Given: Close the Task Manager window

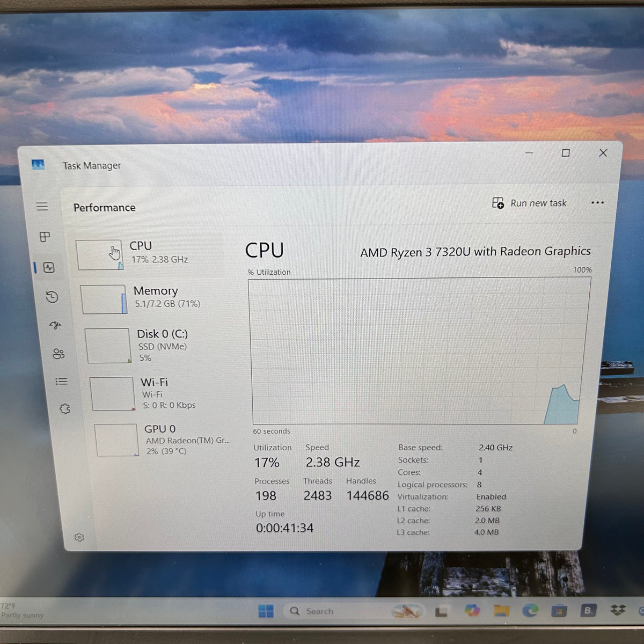Looking at the screenshot, I should (603, 153).
